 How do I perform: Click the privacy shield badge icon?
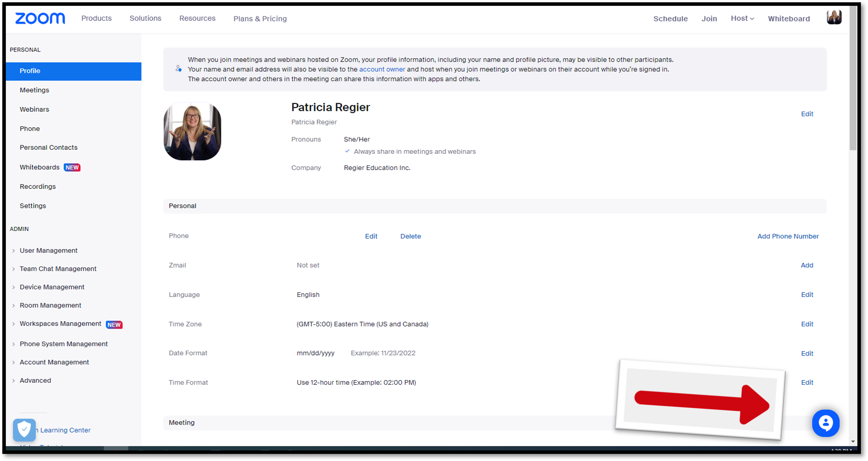coord(24,430)
